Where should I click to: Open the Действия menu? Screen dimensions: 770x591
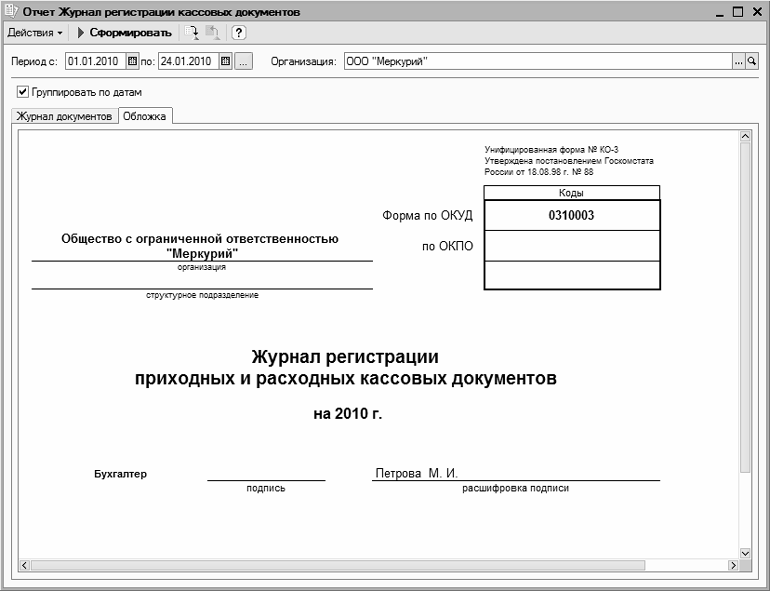[x=35, y=33]
